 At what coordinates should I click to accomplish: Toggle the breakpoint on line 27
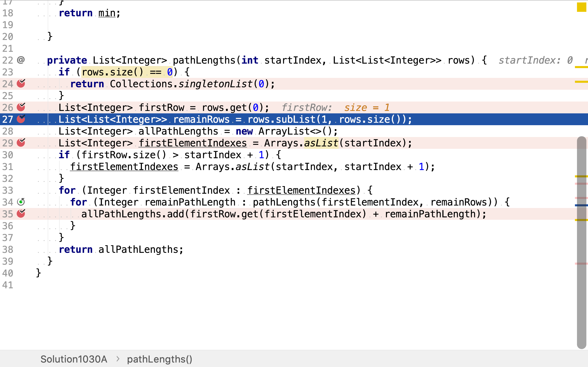pos(21,119)
